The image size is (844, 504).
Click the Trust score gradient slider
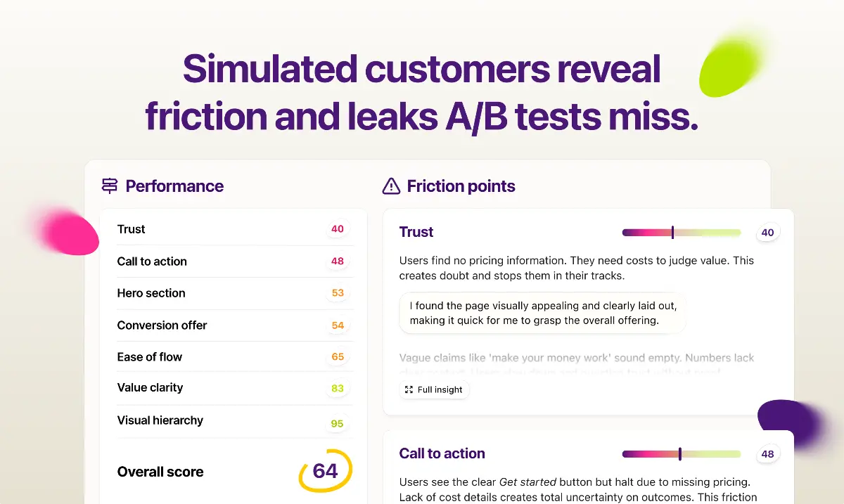pos(681,233)
